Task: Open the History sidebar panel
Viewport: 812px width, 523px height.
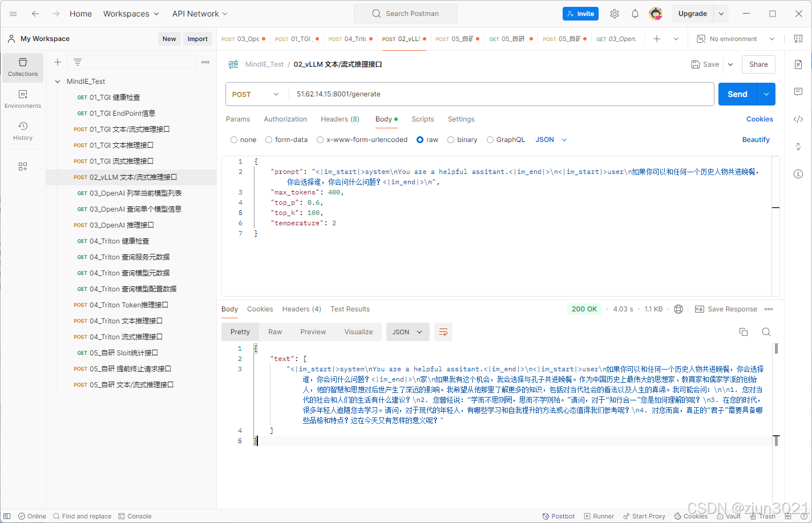Action: pyautogui.click(x=23, y=131)
